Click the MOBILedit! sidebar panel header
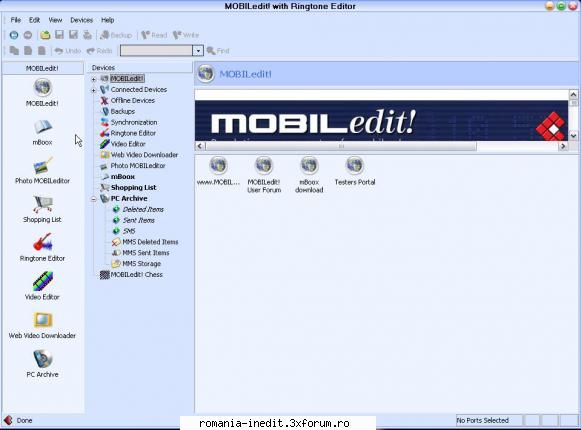 point(42,68)
